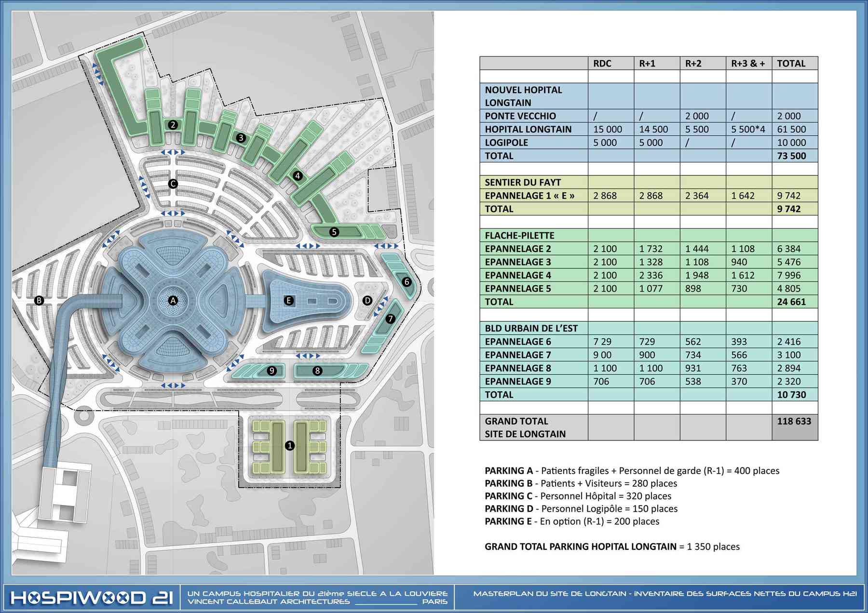This screenshot has width=868, height=613.
Task: Click the HOSPIWOOD 21 logo
Action: [92, 598]
